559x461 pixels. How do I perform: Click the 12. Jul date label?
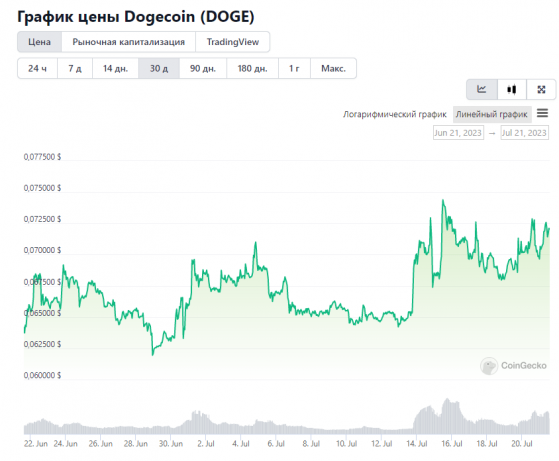tap(381, 444)
